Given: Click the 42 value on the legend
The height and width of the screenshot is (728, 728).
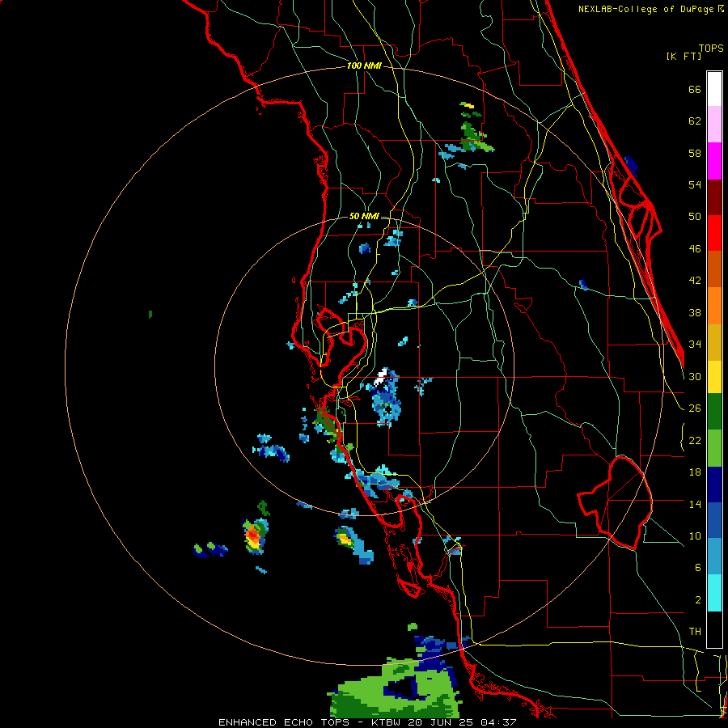Looking at the screenshot, I should pyautogui.click(x=695, y=281).
